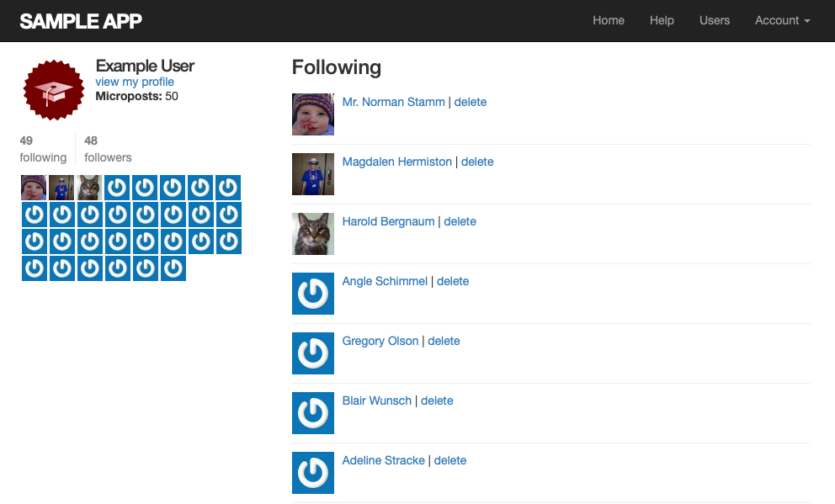Open Harold Bergnaum's cat photo avatar

pyautogui.click(x=313, y=234)
